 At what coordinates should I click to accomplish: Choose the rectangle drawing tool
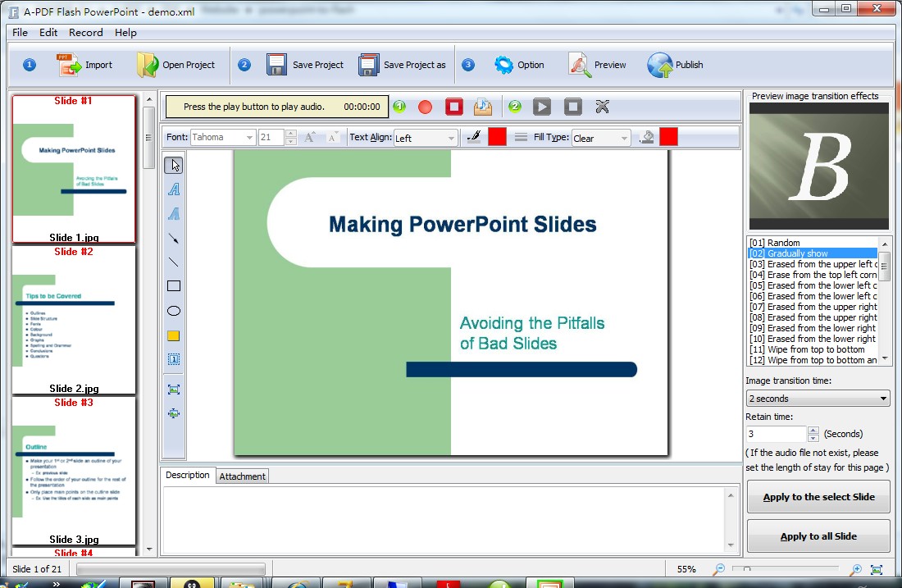point(174,286)
